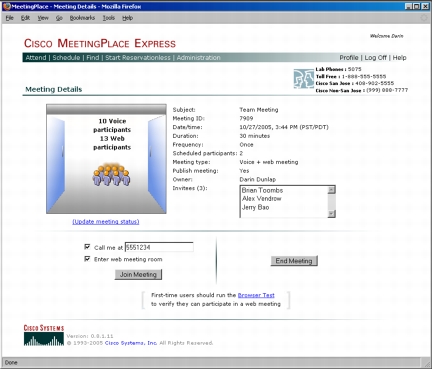The height and width of the screenshot is (371, 433).
Task: Click the phone number input field
Action: (159, 247)
